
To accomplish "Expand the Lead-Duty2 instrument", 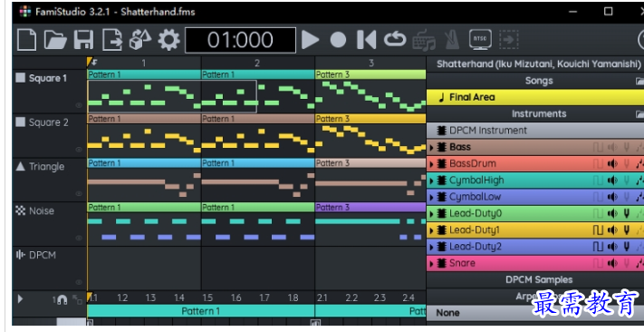I will point(432,247).
